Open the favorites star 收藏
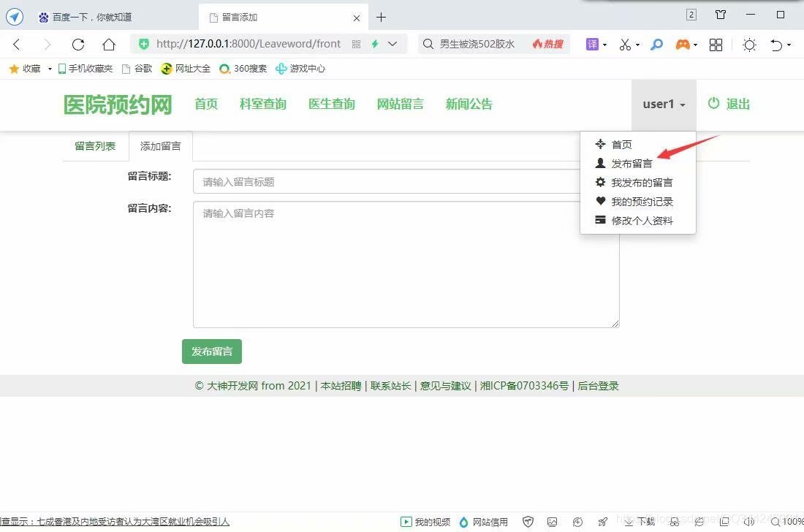Image resolution: width=804 pixels, height=532 pixels. click(25, 69)
